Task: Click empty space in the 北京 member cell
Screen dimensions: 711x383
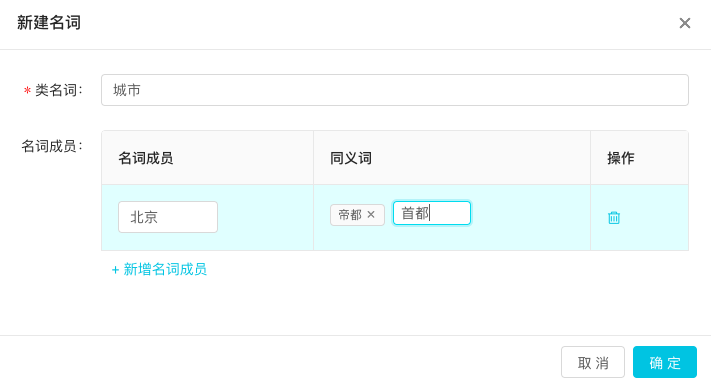Action: [x=265, y=218]
